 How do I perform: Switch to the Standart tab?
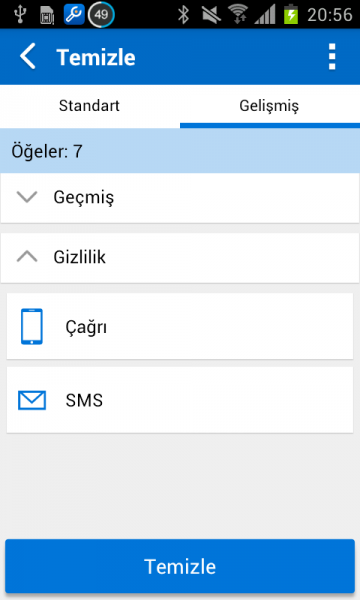tap(90, 106)
